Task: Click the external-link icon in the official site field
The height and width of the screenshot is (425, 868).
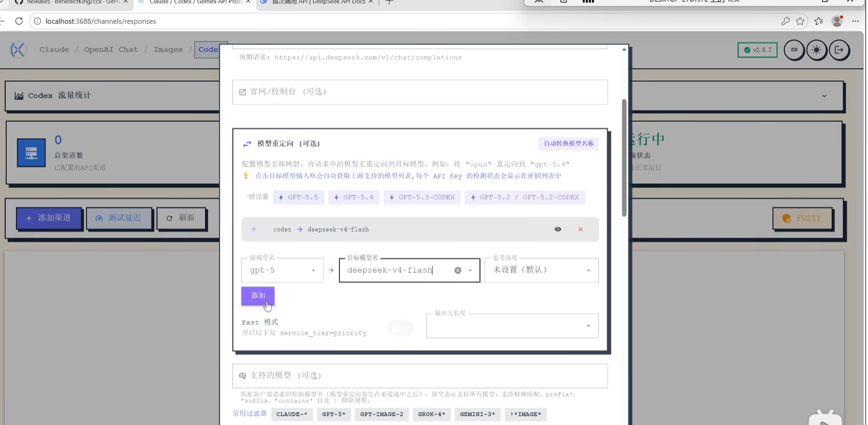Action: 242,92
